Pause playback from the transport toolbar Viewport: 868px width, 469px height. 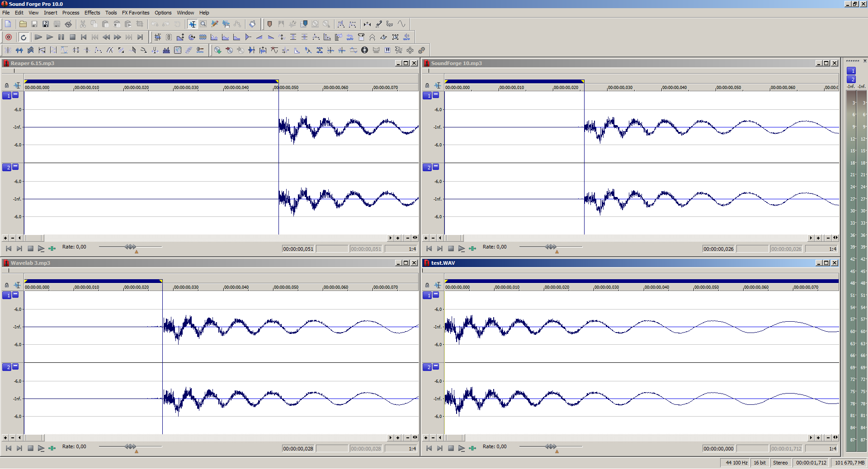point(61,37)
